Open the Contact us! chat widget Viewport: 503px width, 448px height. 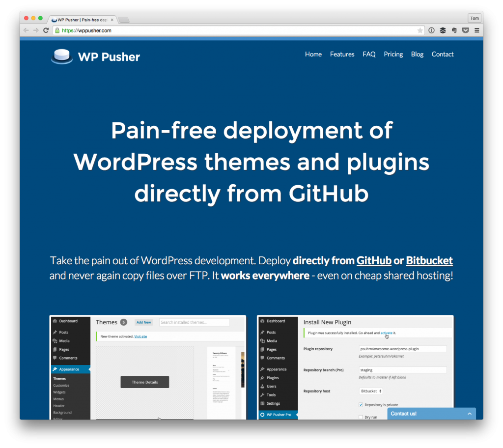coord(431,414)
